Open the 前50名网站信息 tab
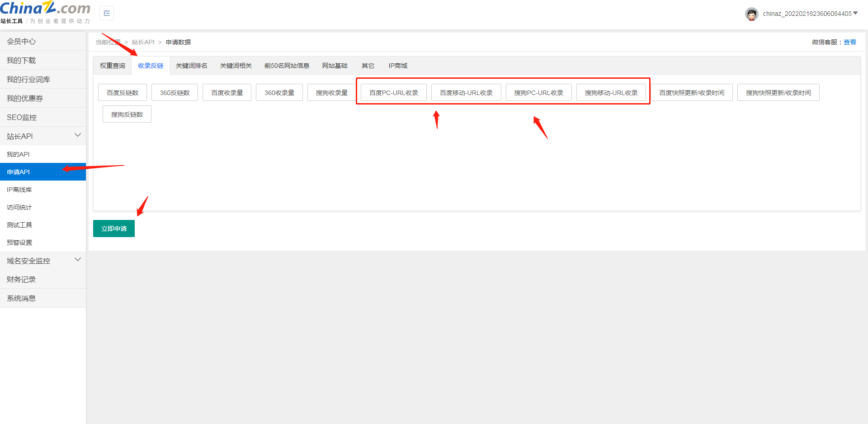 point(287,66)
